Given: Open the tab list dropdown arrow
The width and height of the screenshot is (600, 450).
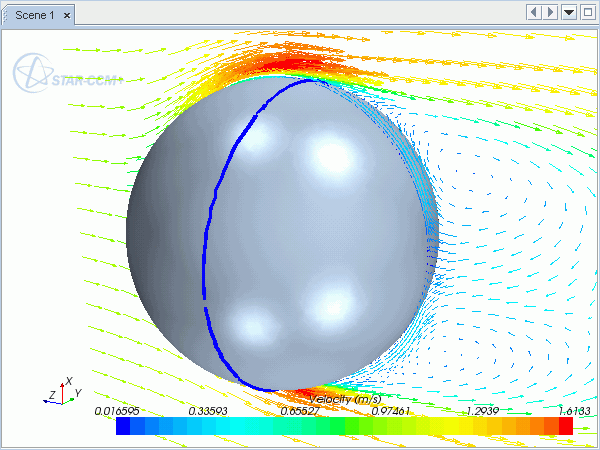Looking at the screenshot, I should click(568, 12).
